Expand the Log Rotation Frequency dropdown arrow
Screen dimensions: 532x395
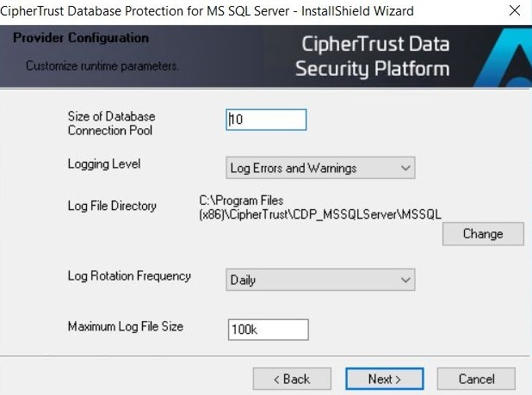[x=405, y=280]
